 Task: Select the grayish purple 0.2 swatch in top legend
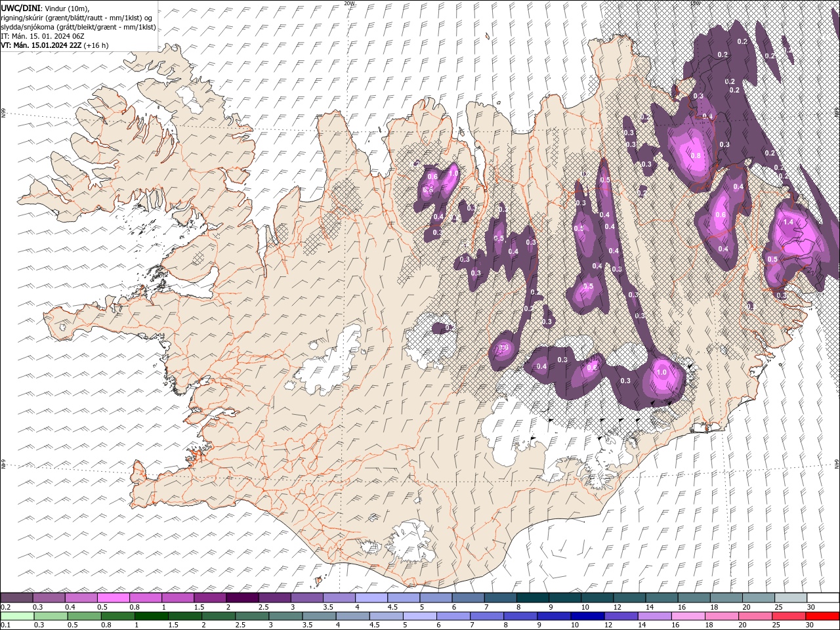(x=16, y=598)
